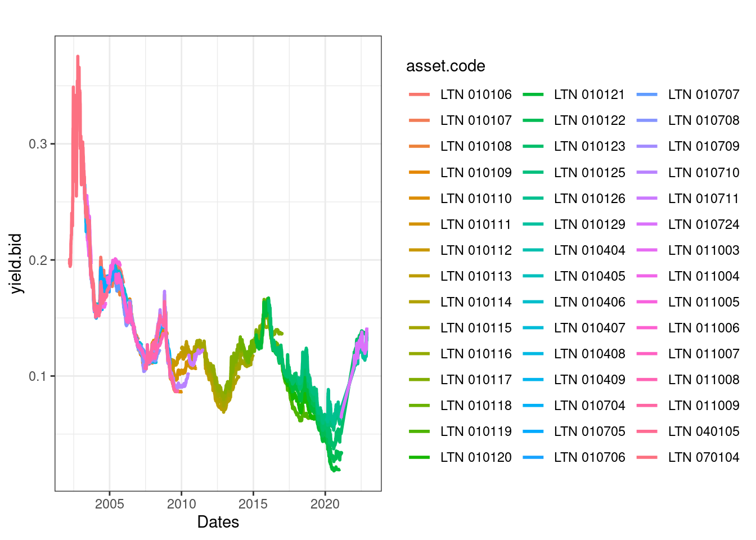Click the 2020 x-axis tick label
Screen dimensions: 756x540
[x=325, y=503]
